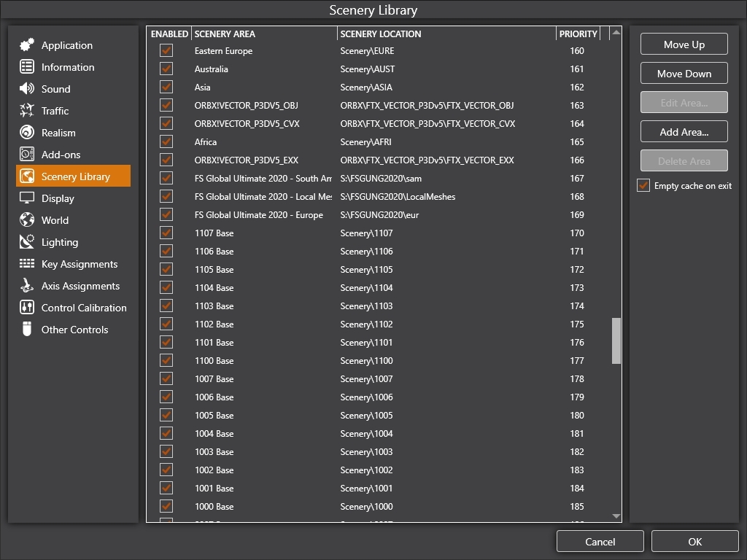Click the Axis Assignments joystick icon
Image resolution: width=747 pixels, height=560 pixels.
(27, 286)
